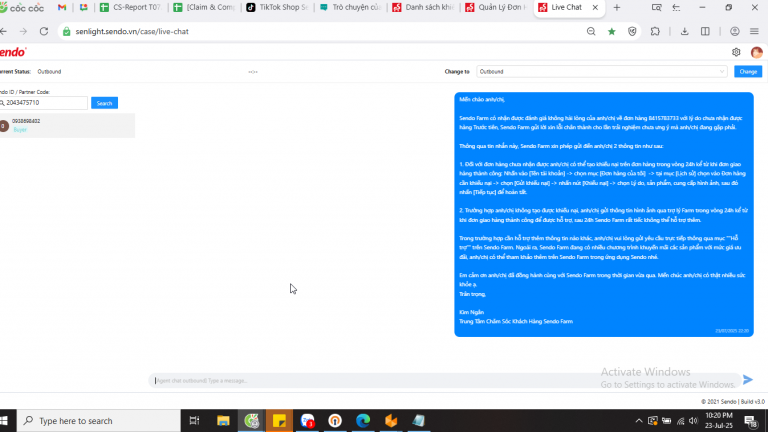The image size is (768, 432).
Task: Open the browser profile account icon
Action: pos(735,31)
